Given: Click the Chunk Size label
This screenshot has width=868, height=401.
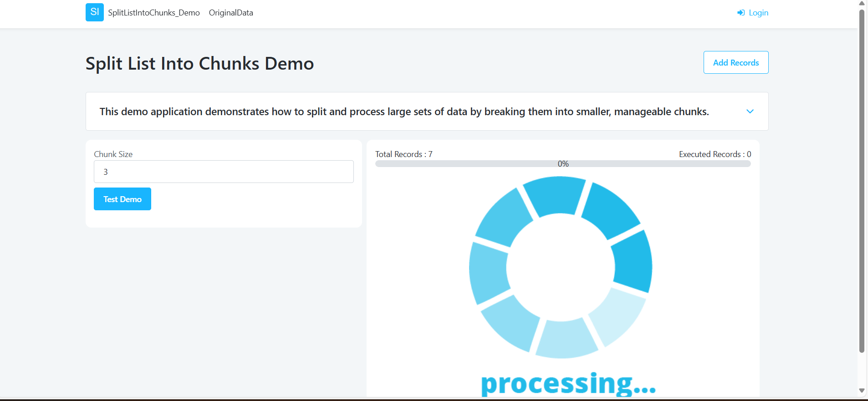Looking at the screenshot, I should click(113, 154).
